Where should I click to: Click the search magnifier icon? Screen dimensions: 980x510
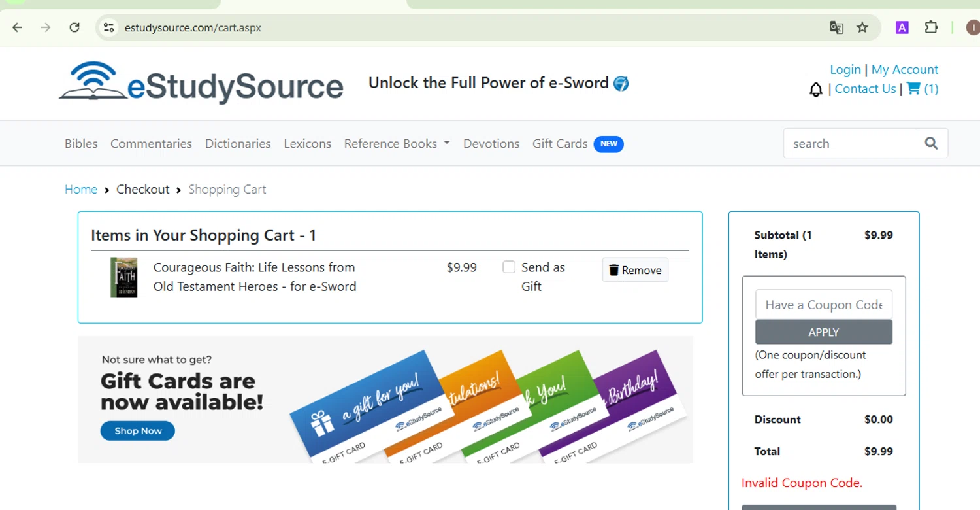[x=931, y=143]
